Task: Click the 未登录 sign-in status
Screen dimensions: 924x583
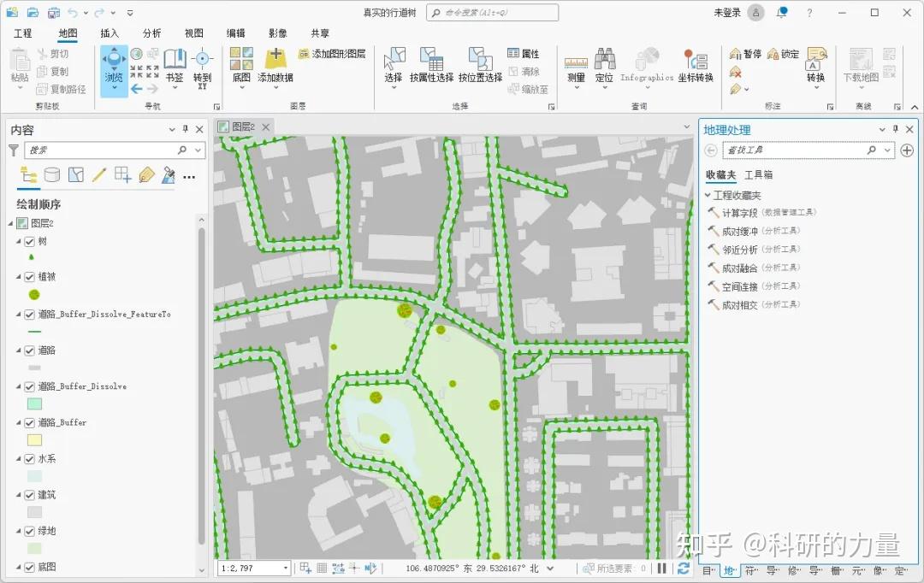Action: click(727, 12)
